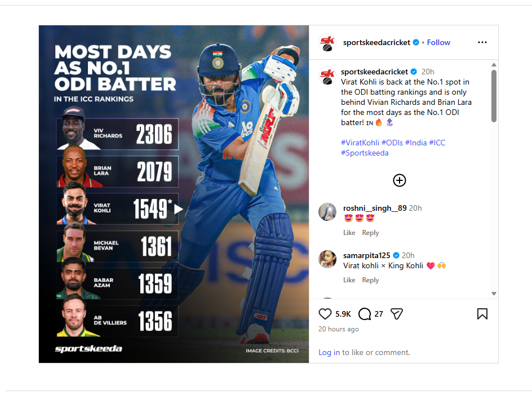
Task: Open sportskeedacricket header profile picture
Action: (x=327, y=42)
